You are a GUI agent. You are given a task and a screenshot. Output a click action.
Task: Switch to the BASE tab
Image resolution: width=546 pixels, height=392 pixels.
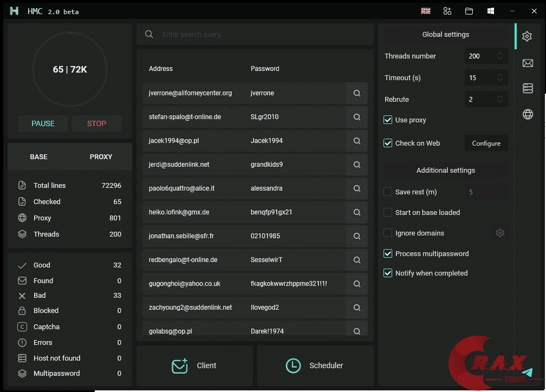point(38,157)
